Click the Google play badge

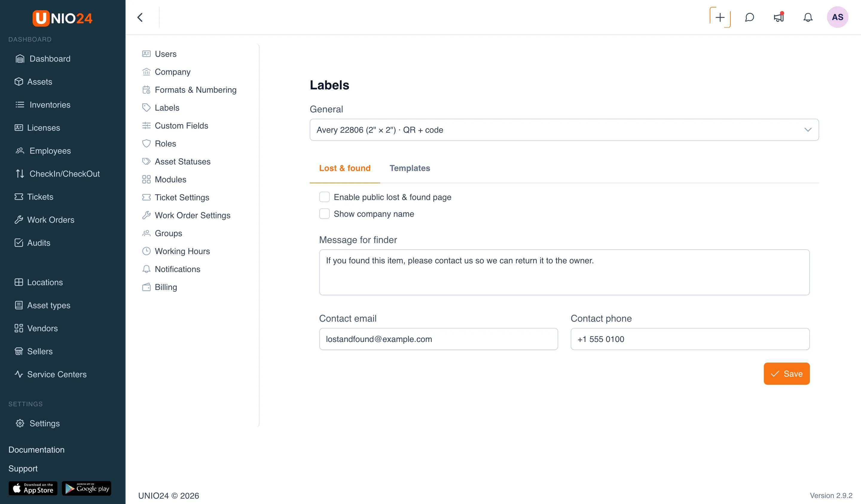click(x=86, y=488)
